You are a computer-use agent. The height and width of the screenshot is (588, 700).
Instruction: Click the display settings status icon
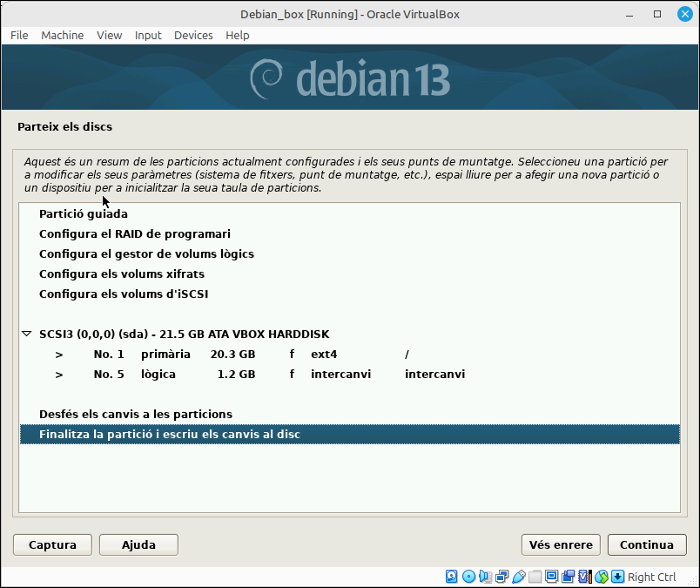pyautogui.click(x=551, y=577)
